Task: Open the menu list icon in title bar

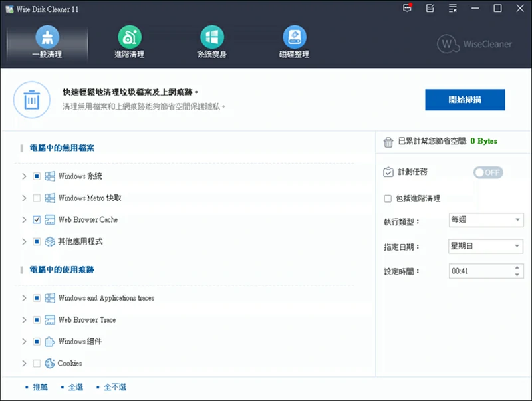Action: click(x=453, y=8)
